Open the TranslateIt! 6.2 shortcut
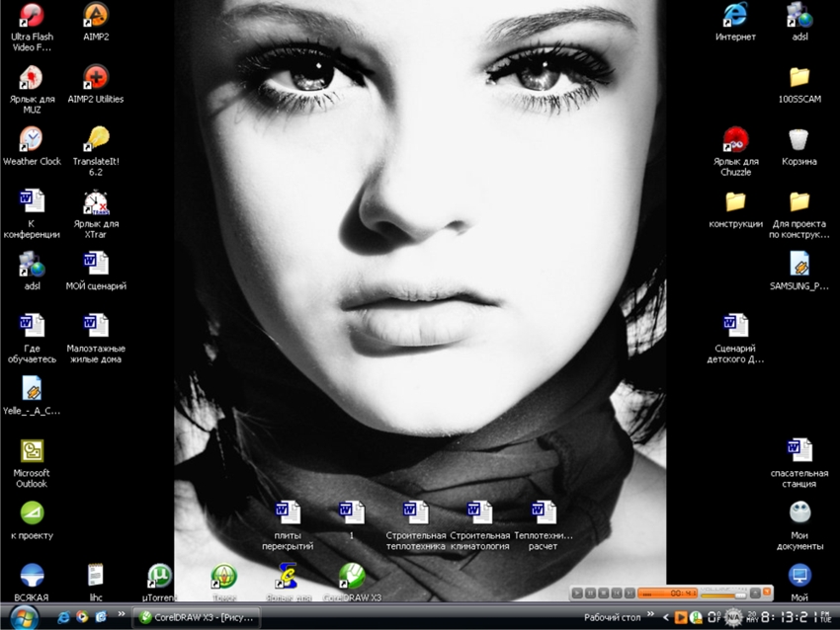Viewport: 840px width, 630px height. (x=95, y=151)
